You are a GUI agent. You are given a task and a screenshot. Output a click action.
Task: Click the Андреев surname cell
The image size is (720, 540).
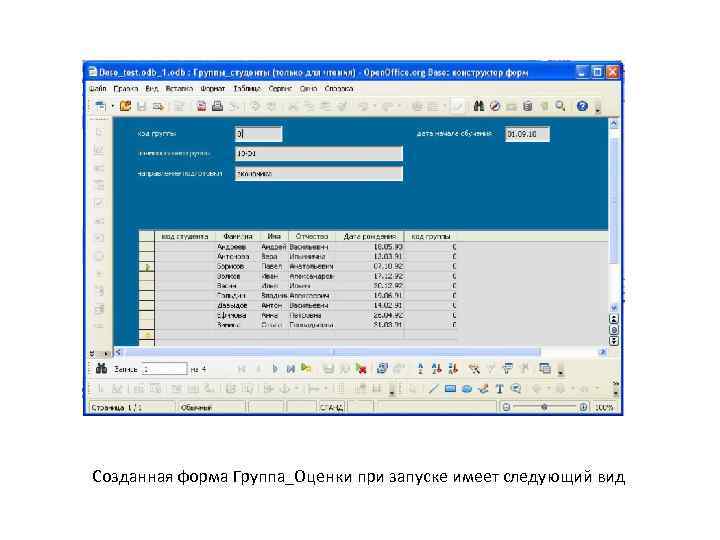pos(237,247)
